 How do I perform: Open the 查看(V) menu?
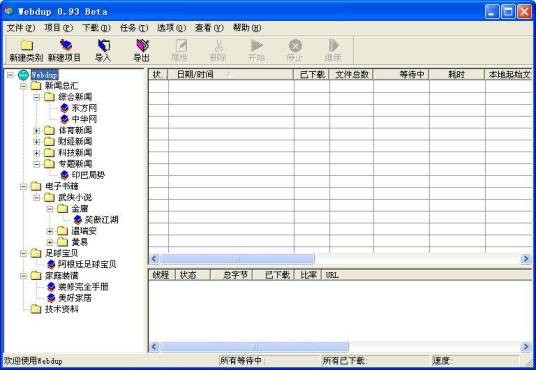point(209,28)
